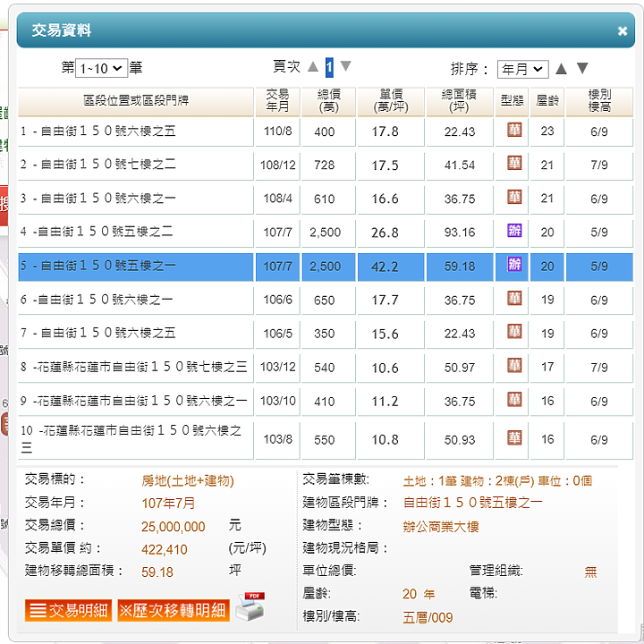The image size is (644, 644).
Task: Click the 屋齡 column header
Action: pyautogui.click(x=547, y=101)
